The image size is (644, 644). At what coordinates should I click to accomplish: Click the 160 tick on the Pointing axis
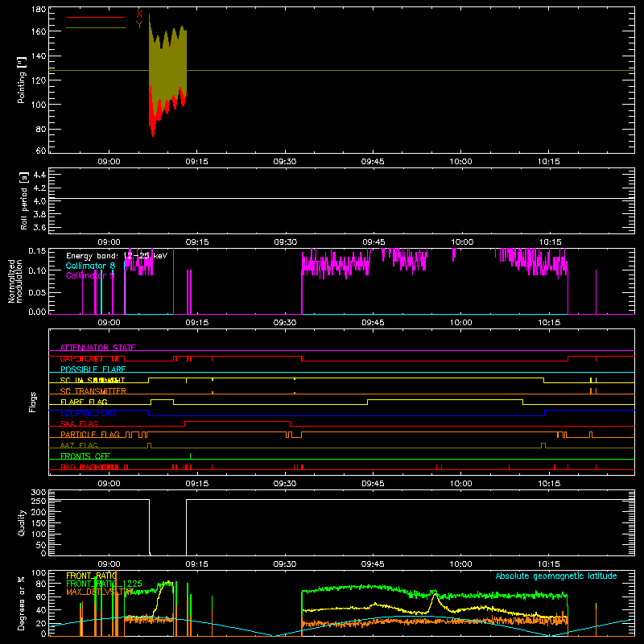pos(39,31)
